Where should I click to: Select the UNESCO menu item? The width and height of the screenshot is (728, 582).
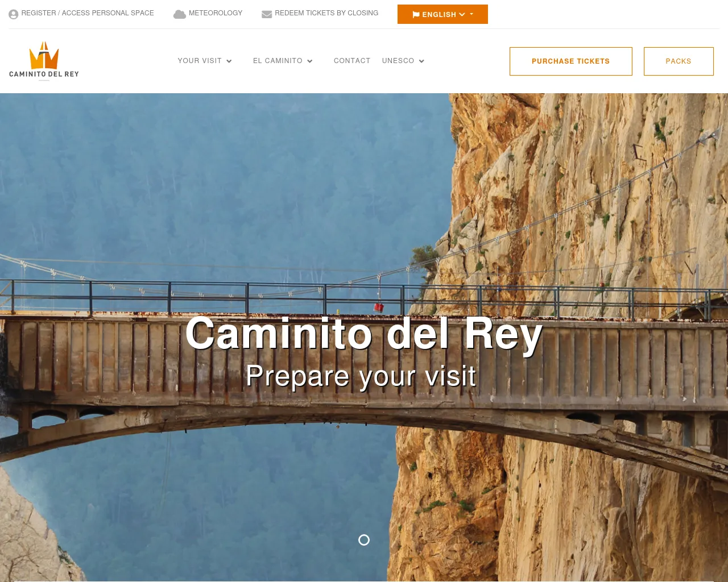398,61
